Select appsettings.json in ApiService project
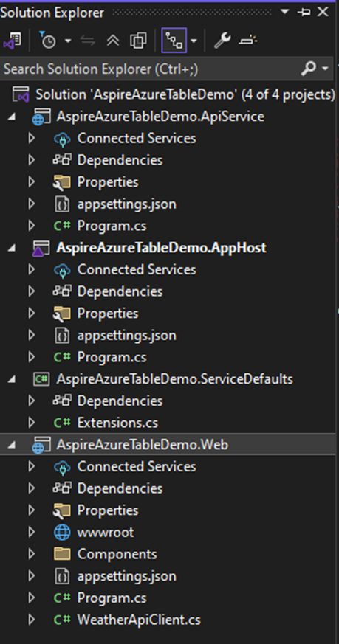The height and width of the screenshot is (644, 339). pyautogui.click(x=127, y=204)
